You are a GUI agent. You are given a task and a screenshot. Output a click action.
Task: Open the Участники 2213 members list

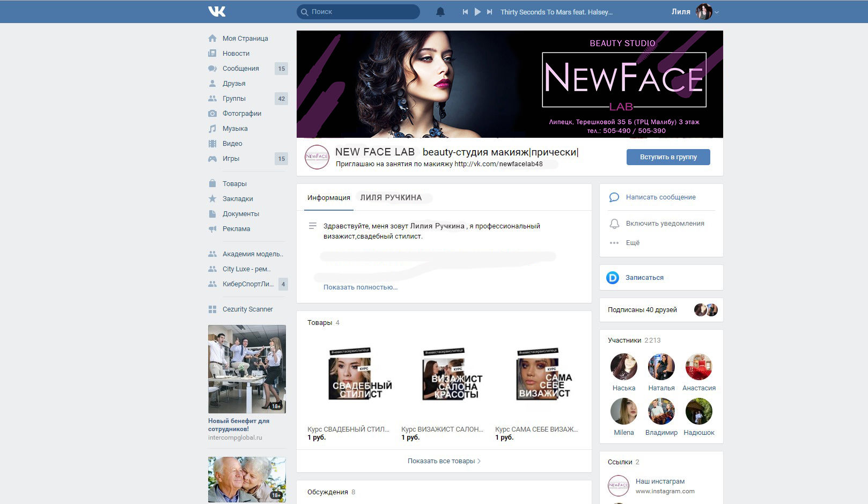click(634, 340)
